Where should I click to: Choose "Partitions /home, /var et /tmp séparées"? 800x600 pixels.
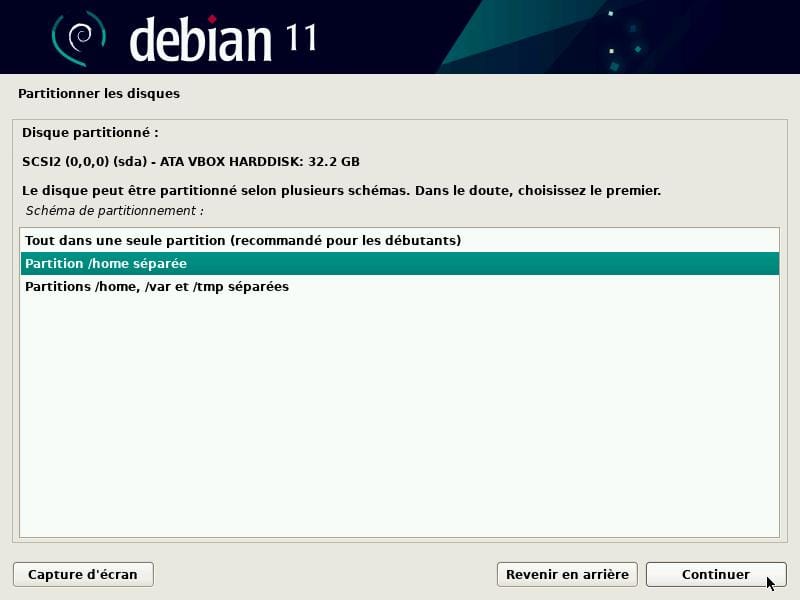(157, 287)
